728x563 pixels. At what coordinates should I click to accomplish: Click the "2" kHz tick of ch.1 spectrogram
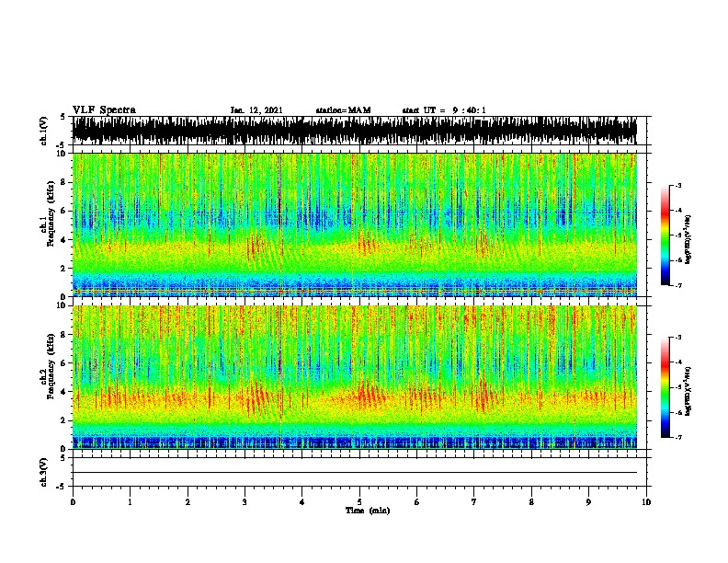click(x=64, y=268)
